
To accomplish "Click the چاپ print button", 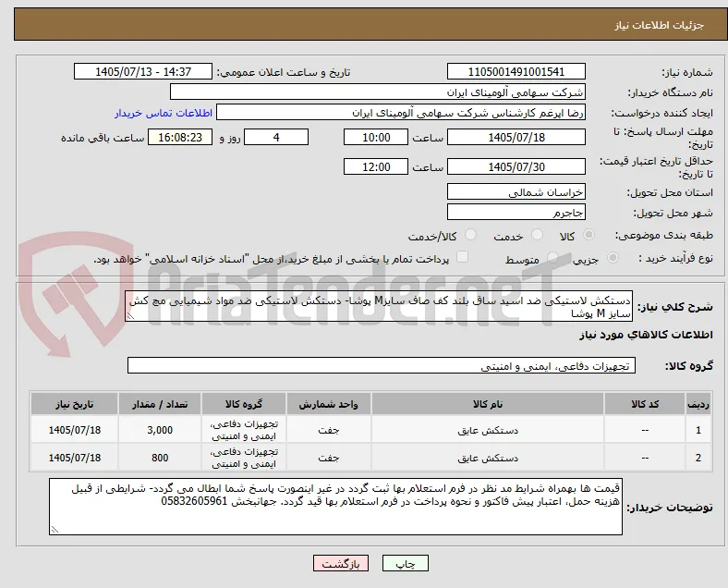I will pyautogui.click(x=406, y=563).
